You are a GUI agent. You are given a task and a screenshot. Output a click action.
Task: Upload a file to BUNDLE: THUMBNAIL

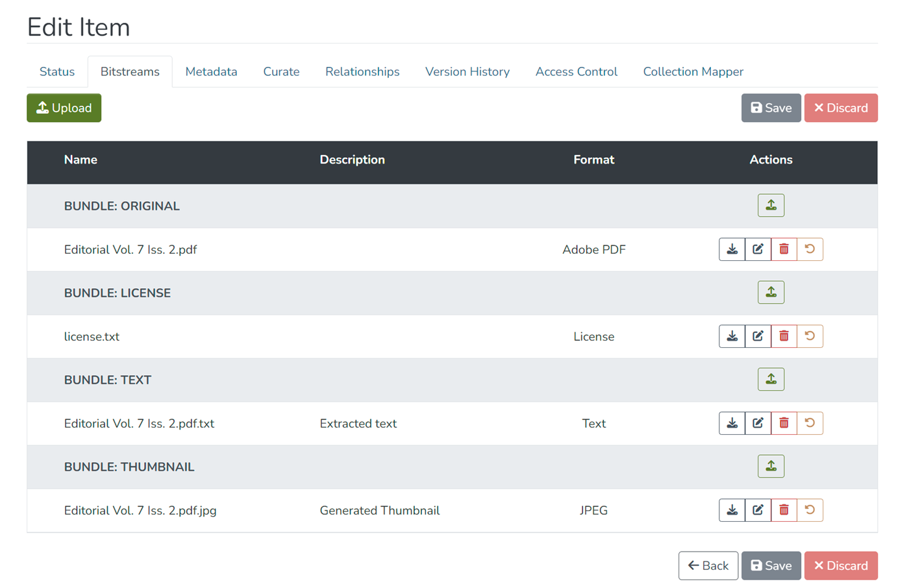(771, 465)
